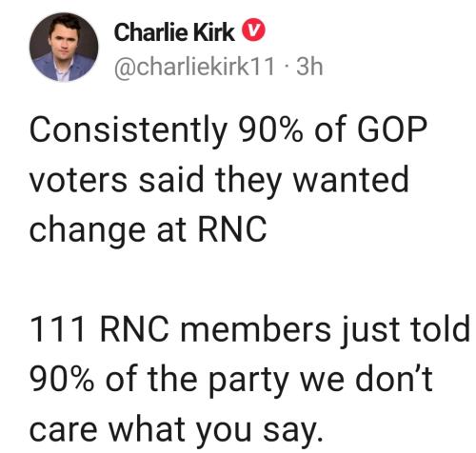Open the @charliekirk11 handle link
This screenshot has width=476, height=453.
(x=194, y=67)
